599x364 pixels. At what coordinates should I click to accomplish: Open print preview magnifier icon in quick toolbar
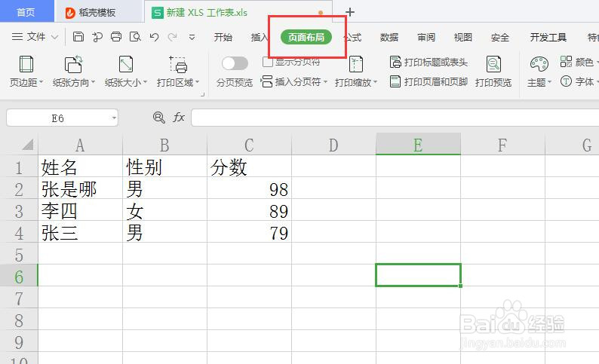pyautogui.click(x=135, y=37)
